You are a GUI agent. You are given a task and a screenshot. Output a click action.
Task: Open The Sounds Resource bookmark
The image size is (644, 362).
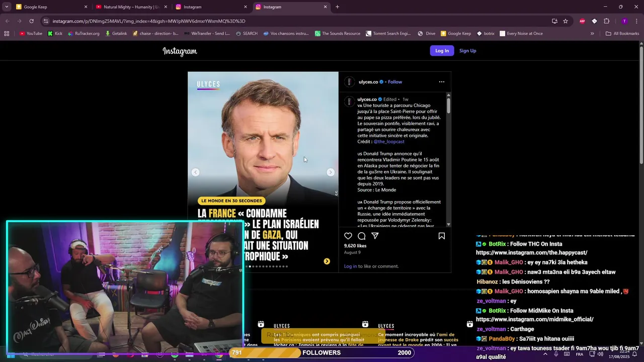[x=338, y=34]
